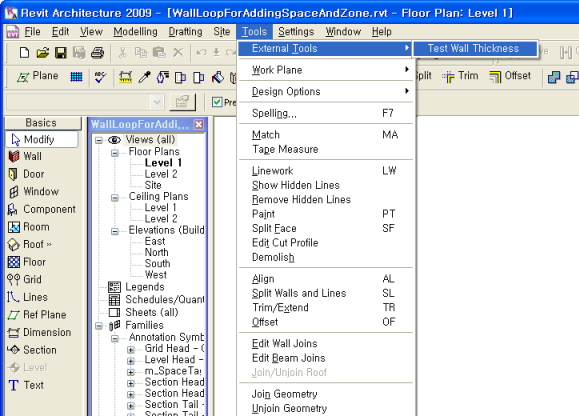
Task: Run the ABC spelling check icon
Action: point(100,77)
